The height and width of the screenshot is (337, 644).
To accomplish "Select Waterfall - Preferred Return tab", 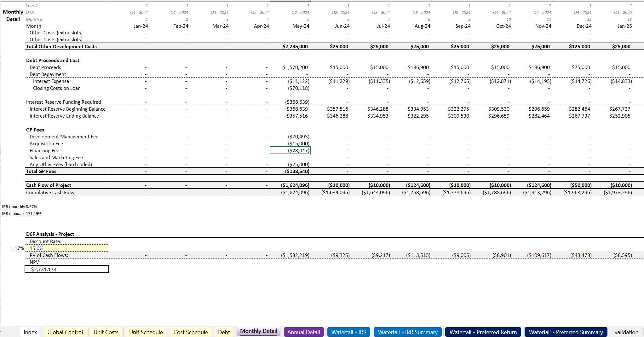I will (483, 332).
